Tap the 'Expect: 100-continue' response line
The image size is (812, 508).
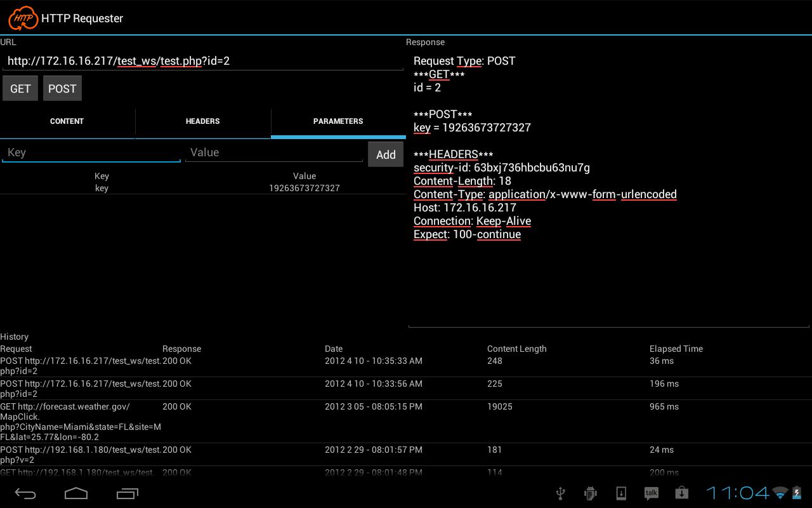pos(467,234)
